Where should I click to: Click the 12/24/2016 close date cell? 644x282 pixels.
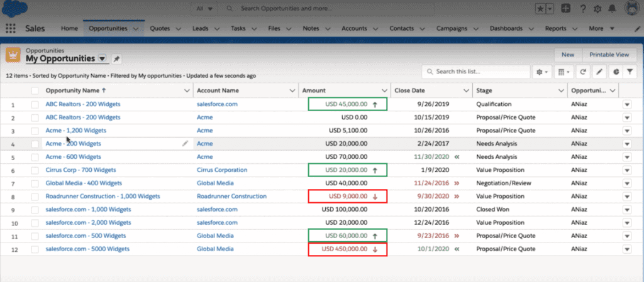coord(430,222)
